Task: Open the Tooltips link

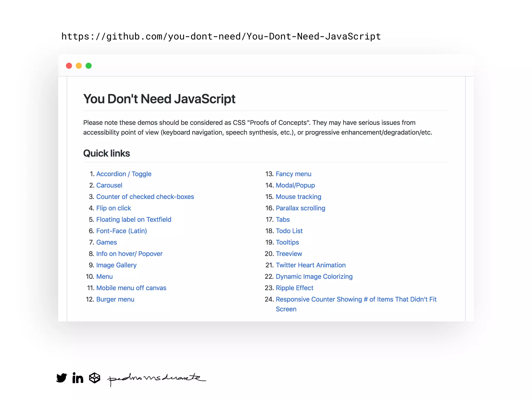Action: pyautogui.click(x=287, y=242)
